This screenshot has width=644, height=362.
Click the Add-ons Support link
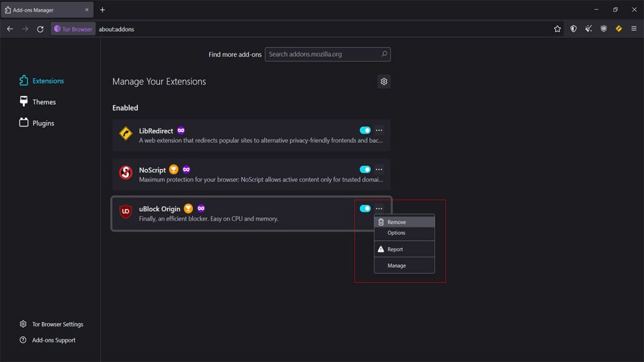[53, 339]
